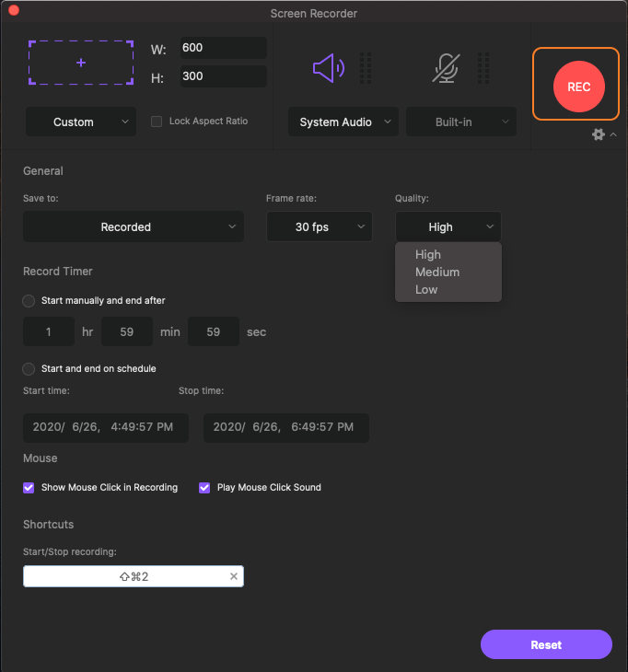Image resolution: width=628 pixels, height=672 pixels.
Task: Open the System Audio source dropdown
Action: [343, 122]
